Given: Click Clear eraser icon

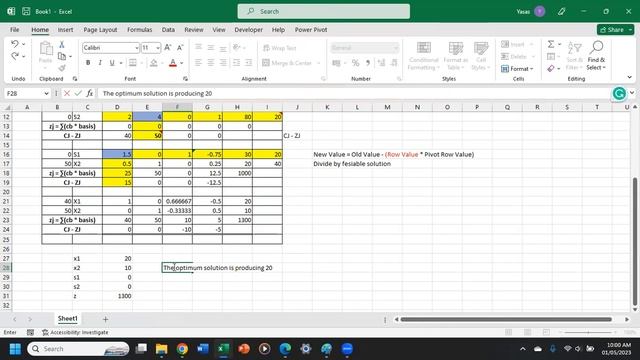Looking at the screenshot, I should pyautogui.click(x=551, y=69).
